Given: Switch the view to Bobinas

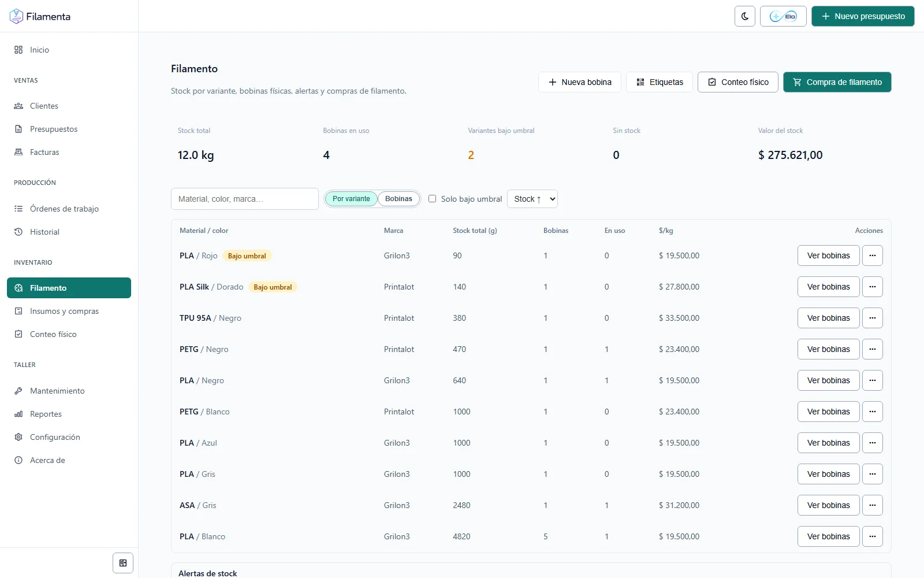Looking at the screenshot, I should tap(398, 199).
